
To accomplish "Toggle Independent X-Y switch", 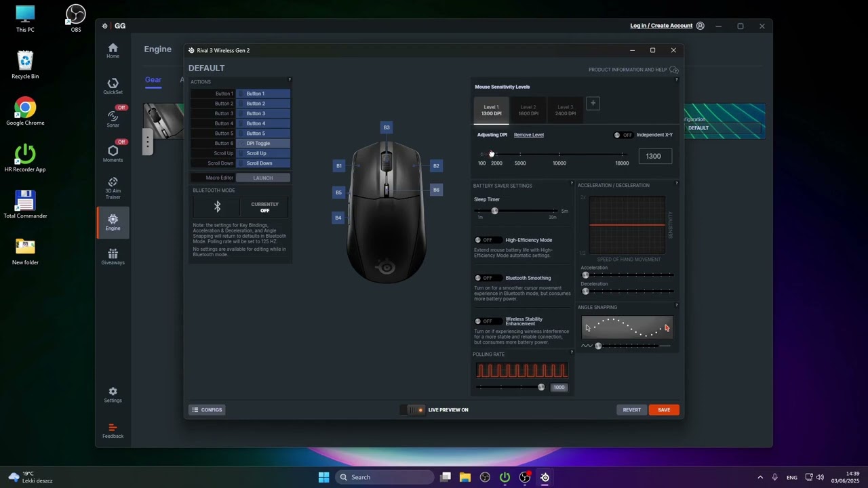I will (623, 135).
